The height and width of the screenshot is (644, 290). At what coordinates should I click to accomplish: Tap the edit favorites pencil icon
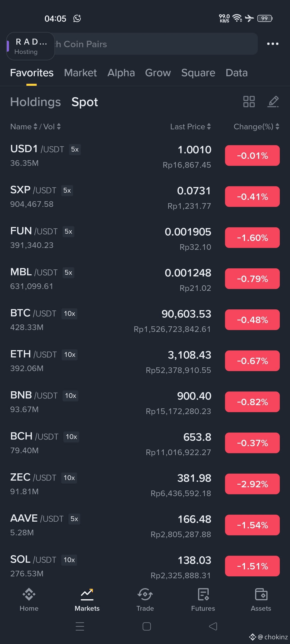click(x=273, y=102)
